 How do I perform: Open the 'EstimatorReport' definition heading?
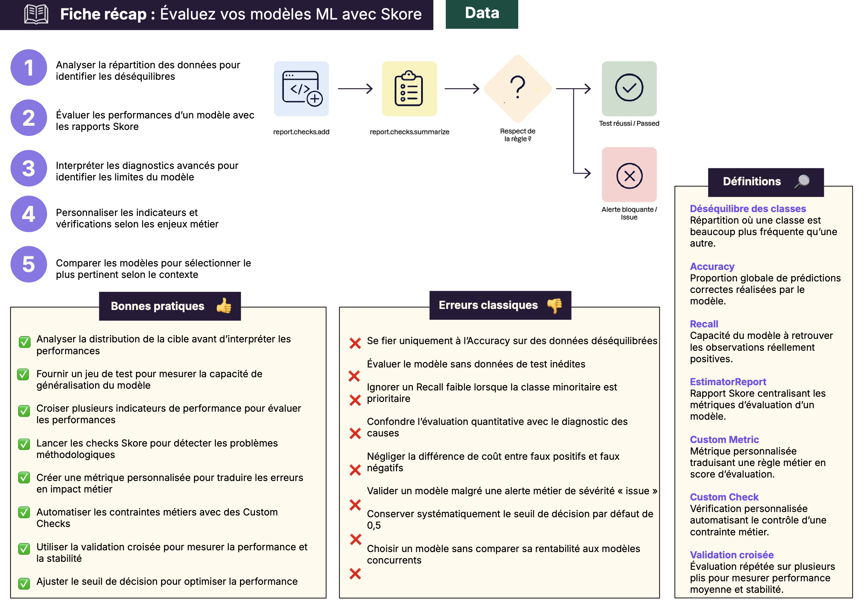(728, 382)
